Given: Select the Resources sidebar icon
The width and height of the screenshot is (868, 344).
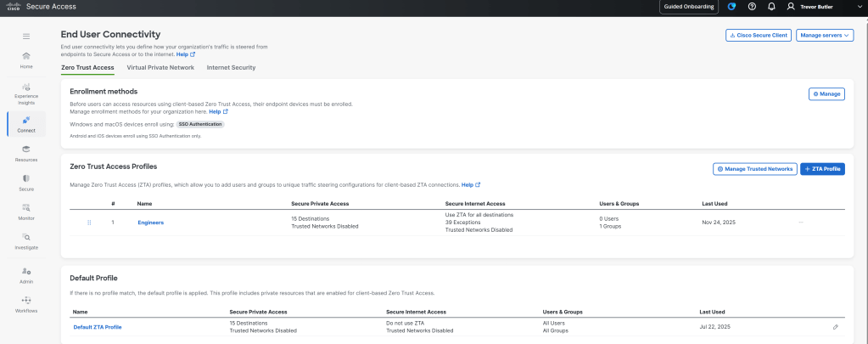Looking at the screenshot, I should pos(26,153).
